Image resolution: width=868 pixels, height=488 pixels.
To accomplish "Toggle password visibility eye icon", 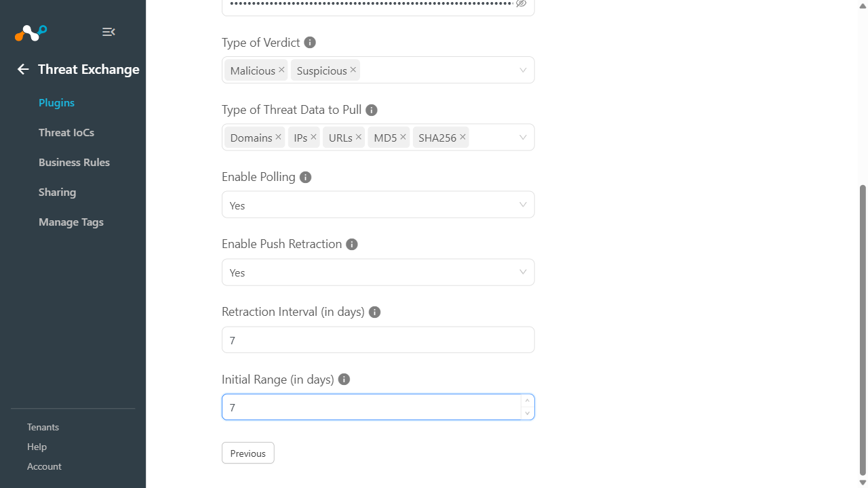I will (x=521, y=3).
